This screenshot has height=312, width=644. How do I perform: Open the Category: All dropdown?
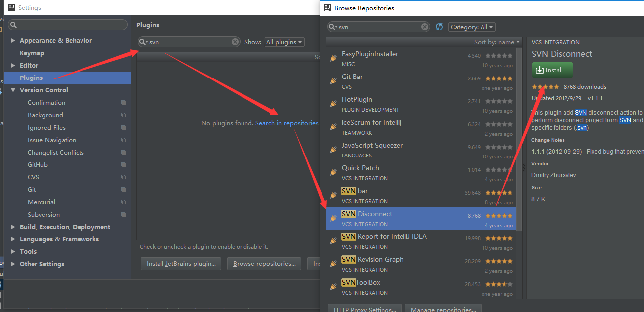pyautogui.click(x=471, y=27)
